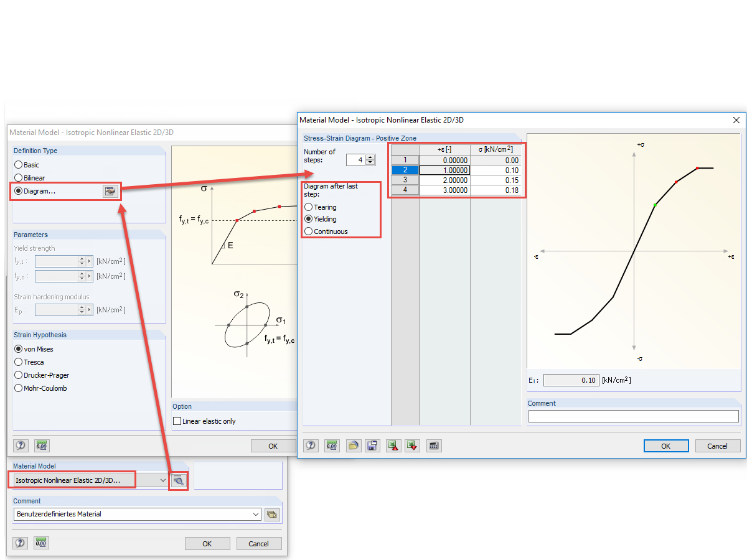Click the green point on the stress-strain curve
The width and height of the screenshot is (747, 560).
pos(654,205)
